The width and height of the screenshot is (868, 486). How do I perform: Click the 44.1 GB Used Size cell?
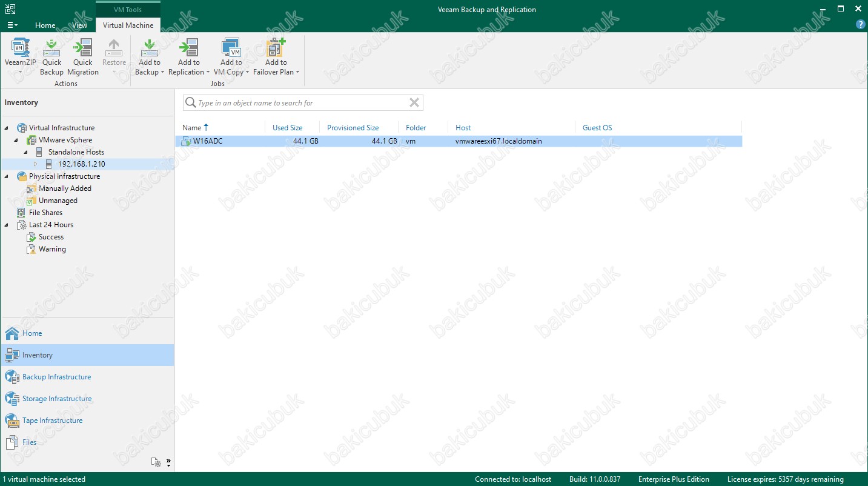tap(305, 141)
